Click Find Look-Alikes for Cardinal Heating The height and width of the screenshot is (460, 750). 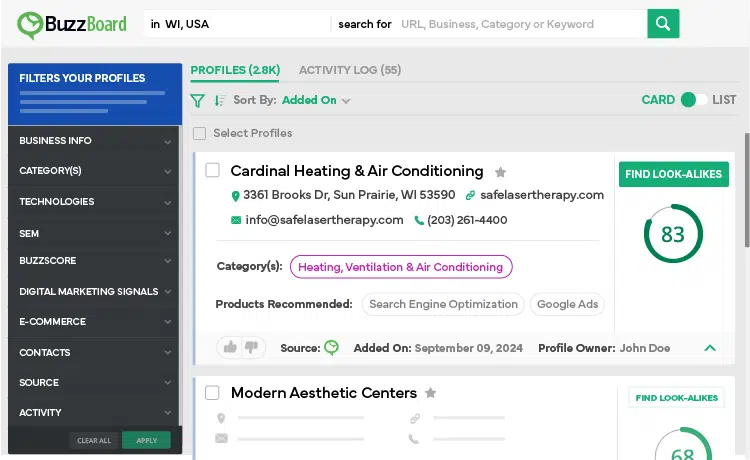[673, 174]
